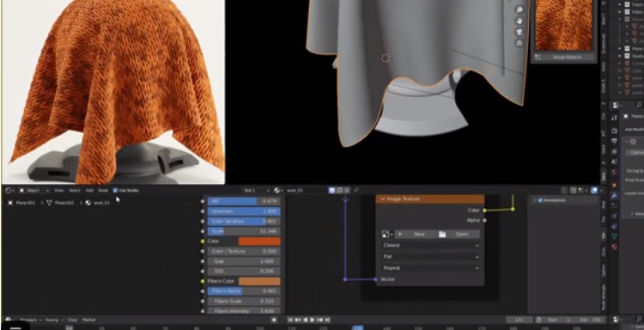The image size is (644, 330).
Task: Toggle the Annotations checkbox
Action: (x=540, y=200)
